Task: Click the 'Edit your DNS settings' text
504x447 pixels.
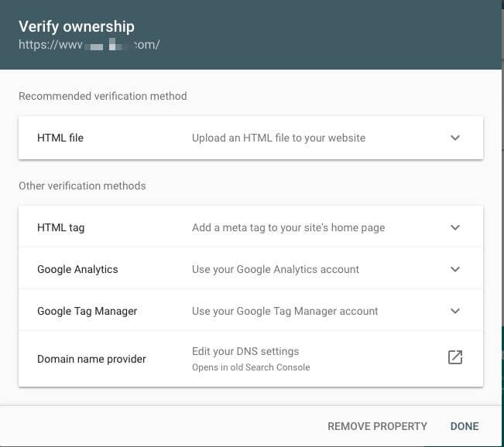Action: pyautogui.click(x=245, y=352)
